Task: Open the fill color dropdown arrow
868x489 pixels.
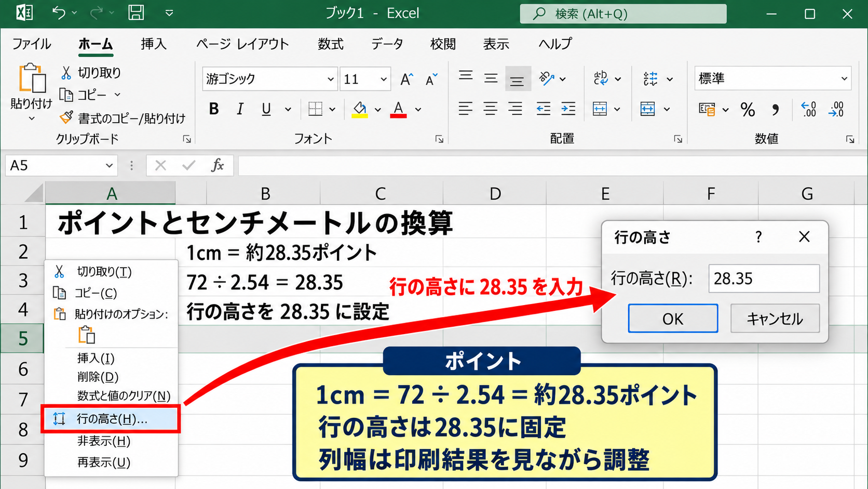Action: click(377, 110)
